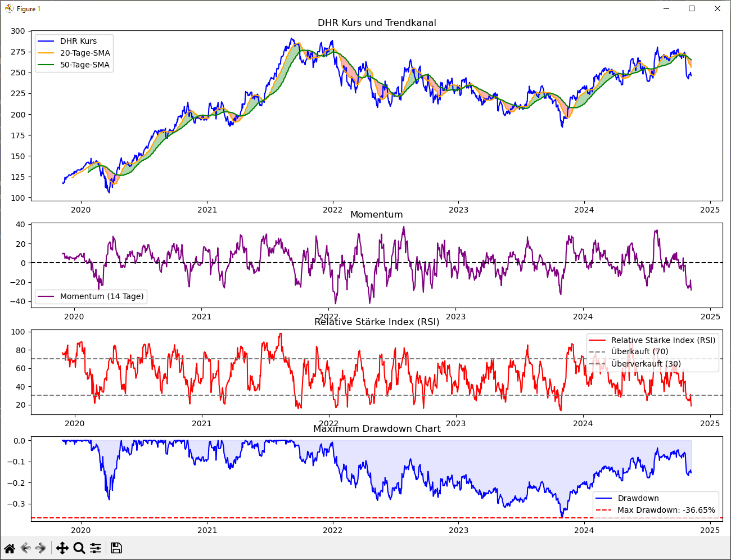Image resolution: width=731 pixels, height=560 pixels.
Task: Click the Figure 1 window icon
Action: point(9,8)
